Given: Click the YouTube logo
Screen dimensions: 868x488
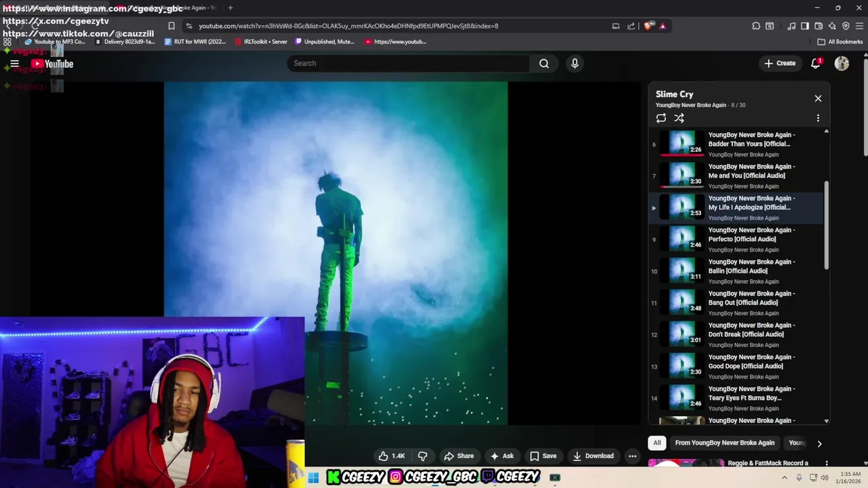Looking at the screenshot, I should coord(52,64).
